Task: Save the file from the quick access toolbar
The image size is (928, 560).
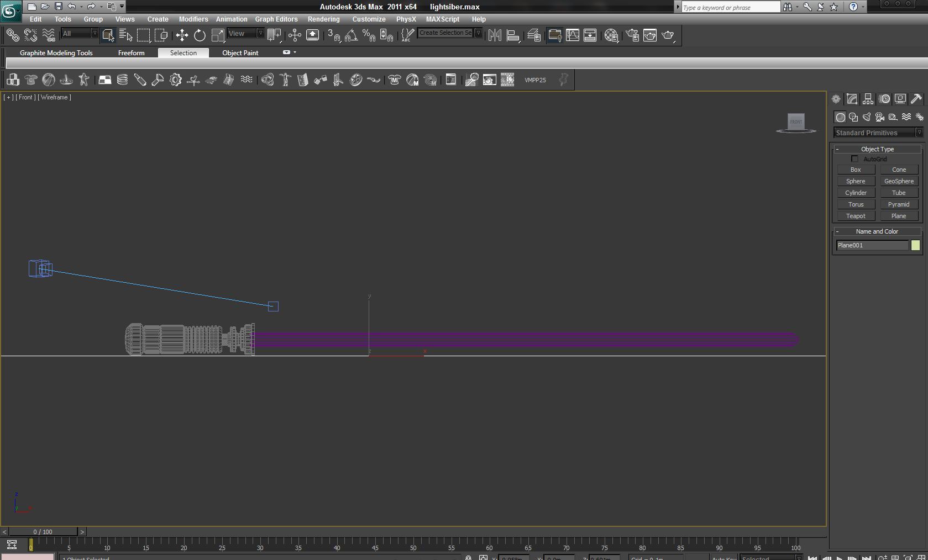Action: [58, 7]
